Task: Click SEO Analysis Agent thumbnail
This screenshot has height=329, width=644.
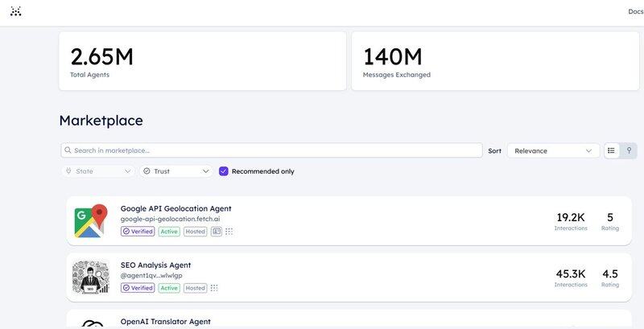Action: [x=91, y=278]
